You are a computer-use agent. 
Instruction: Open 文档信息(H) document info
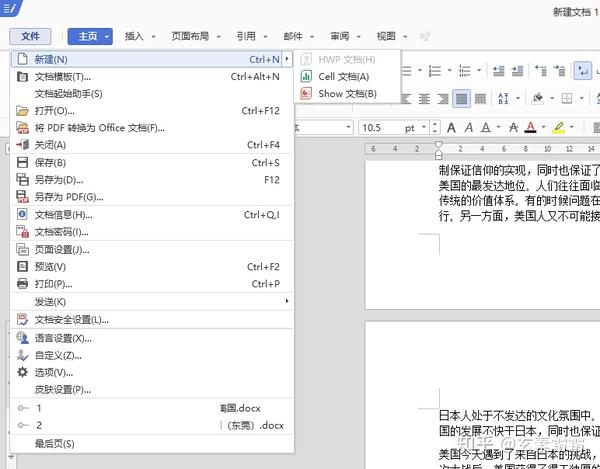pos(152,215)
